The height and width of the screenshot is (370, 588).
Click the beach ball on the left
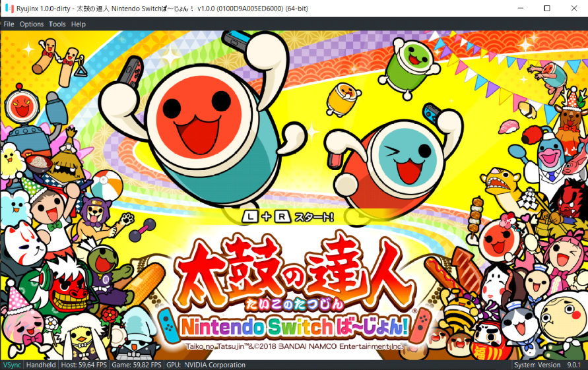[x=107, y=185]
